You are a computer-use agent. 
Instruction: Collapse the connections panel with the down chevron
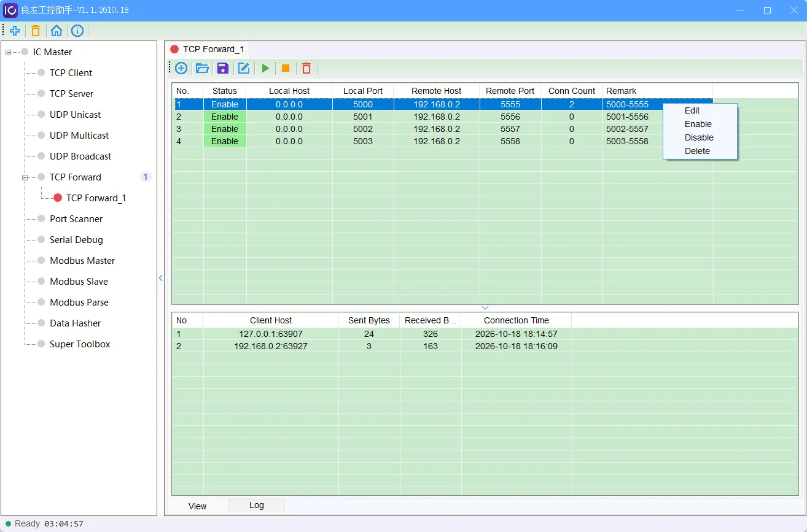tap(485, 308)
